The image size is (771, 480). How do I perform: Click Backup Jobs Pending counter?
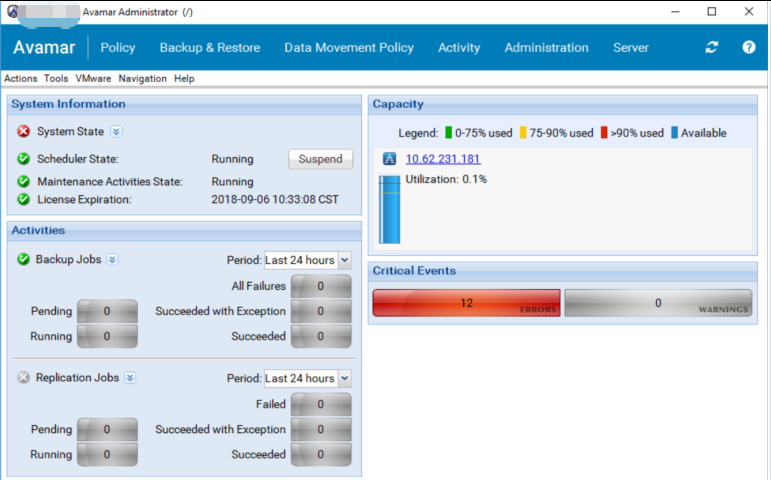click(x=107, y=311)
